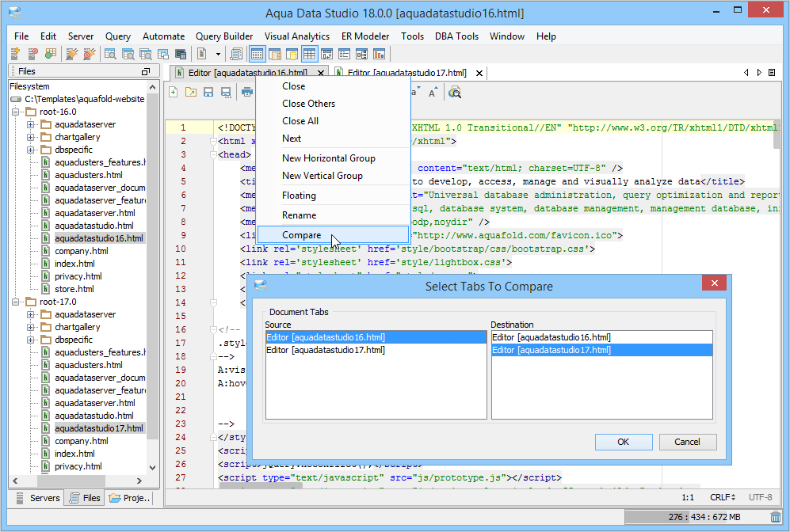Toggle the grid view toolbar button
The height and width of the screenshot is (532, 790).
pyautogui.click(x=309, y=54)
